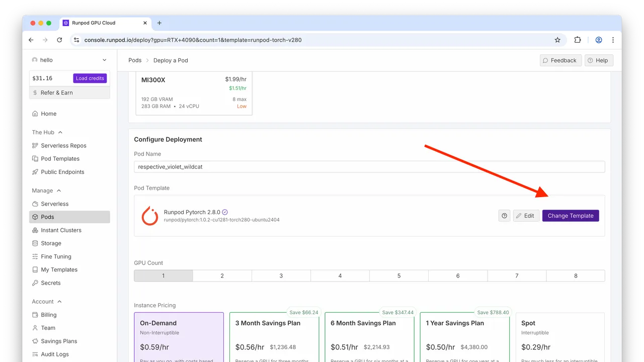Close the Runpod GPU Cloud tab
This screenshot has width=644, height=362.
click(x=145, y=23)
